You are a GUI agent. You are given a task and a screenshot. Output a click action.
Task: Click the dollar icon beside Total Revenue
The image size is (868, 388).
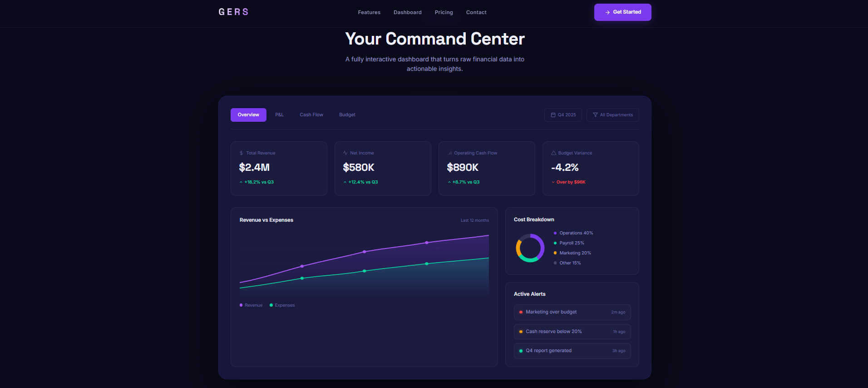click(x=241, y=153)
